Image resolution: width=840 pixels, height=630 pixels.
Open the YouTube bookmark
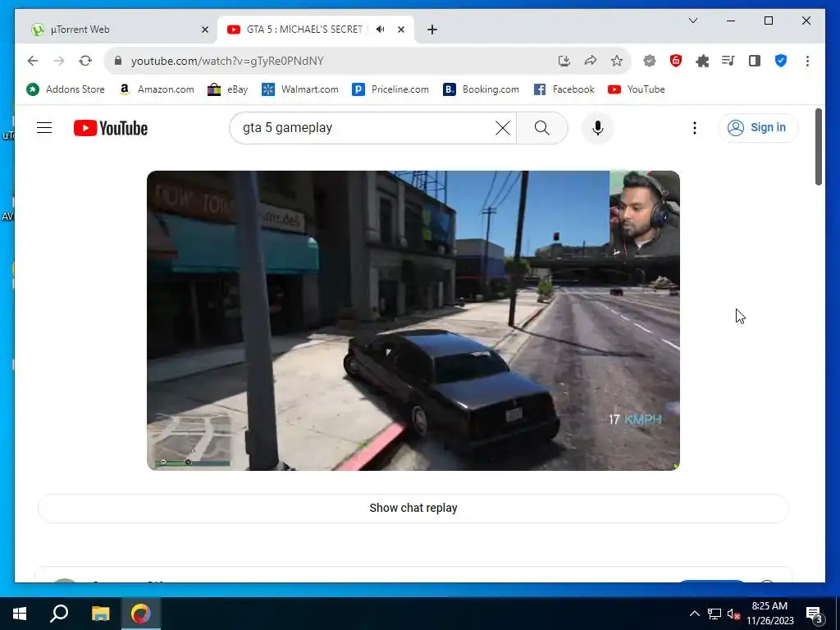[636, 89]
